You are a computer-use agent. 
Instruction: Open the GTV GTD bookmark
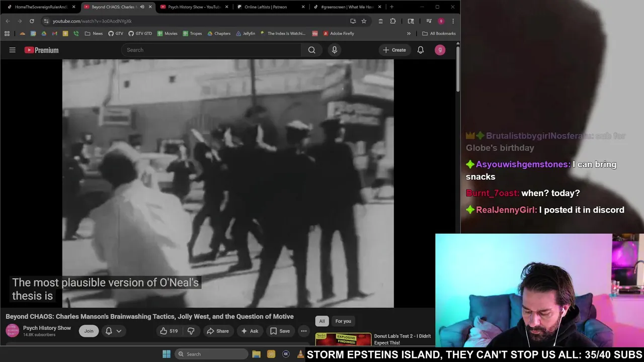(140, 34)
